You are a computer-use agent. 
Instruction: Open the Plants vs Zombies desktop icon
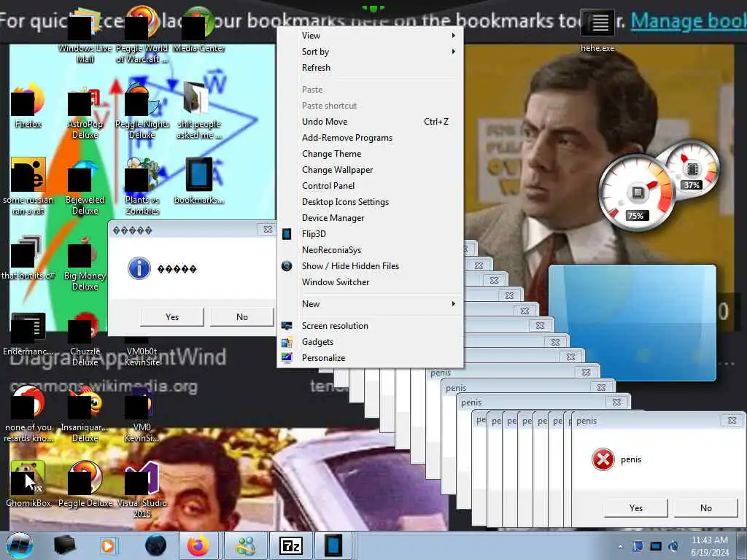coord(142,187)
